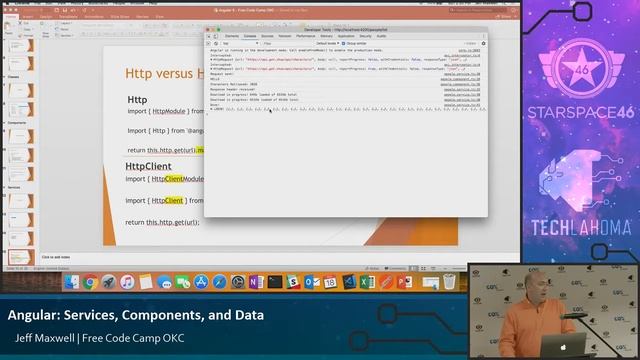Open the Memory tab in DevTools
This screenshot has height=360, width=640.
pyautogui.click(x=327, y=36)
